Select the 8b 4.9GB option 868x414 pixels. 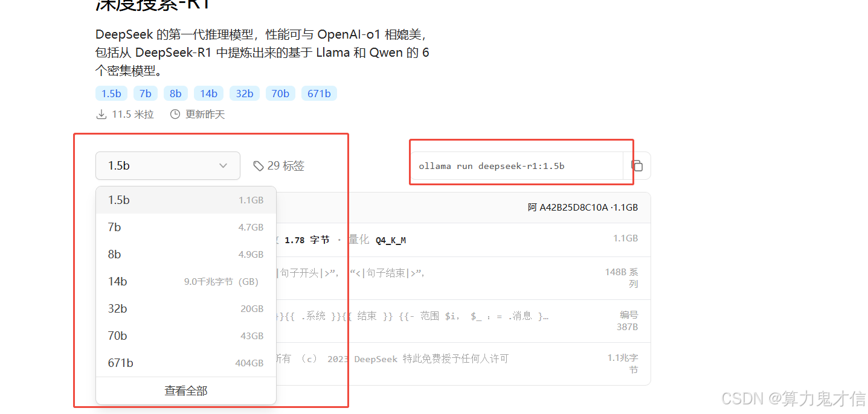click(x=186, y=254)
